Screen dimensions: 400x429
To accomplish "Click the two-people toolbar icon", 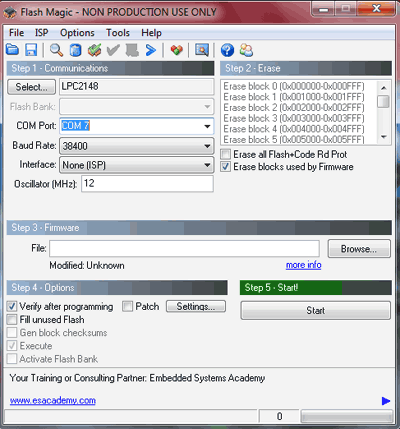I will tap(246, 50).
